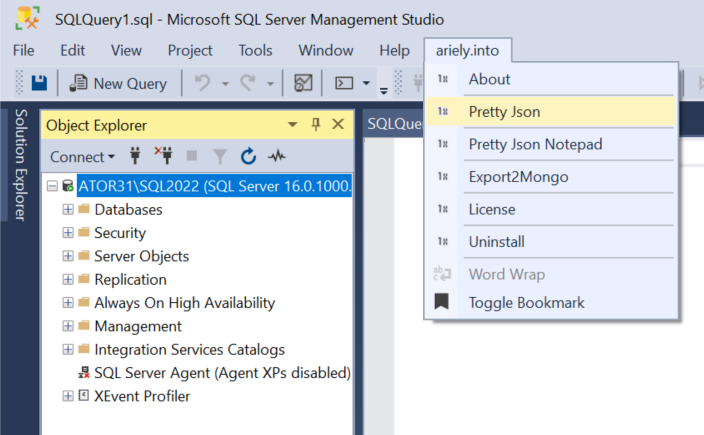Image resolution: width=704 pixels, height=435 pixels.
Task: Click the server database icon beside ATOR31\SQL2022
Action: 68,186
